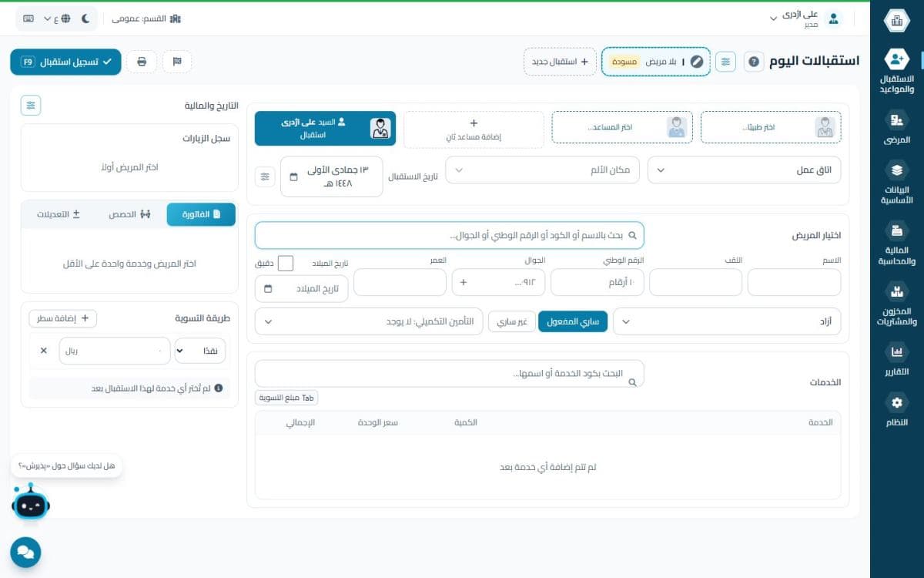This screenshot has width=924, height=578.
Task: Click the السيد علی أژدری استقبال card
Action: pos(325,129)
